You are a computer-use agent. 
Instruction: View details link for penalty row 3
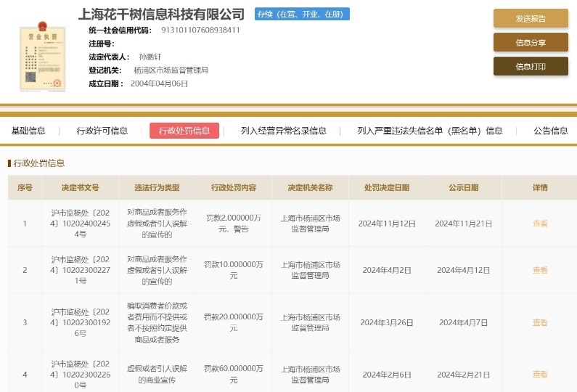point(540,322)
